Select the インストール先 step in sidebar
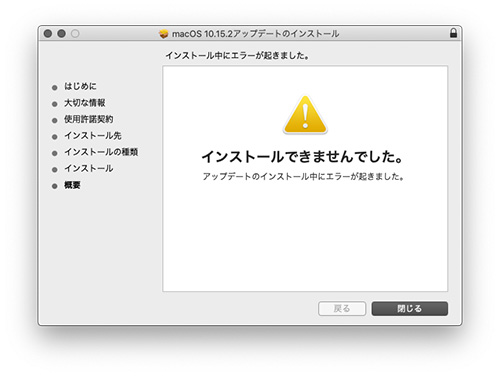This screenshot has height=376, width=500. (93, 135)
